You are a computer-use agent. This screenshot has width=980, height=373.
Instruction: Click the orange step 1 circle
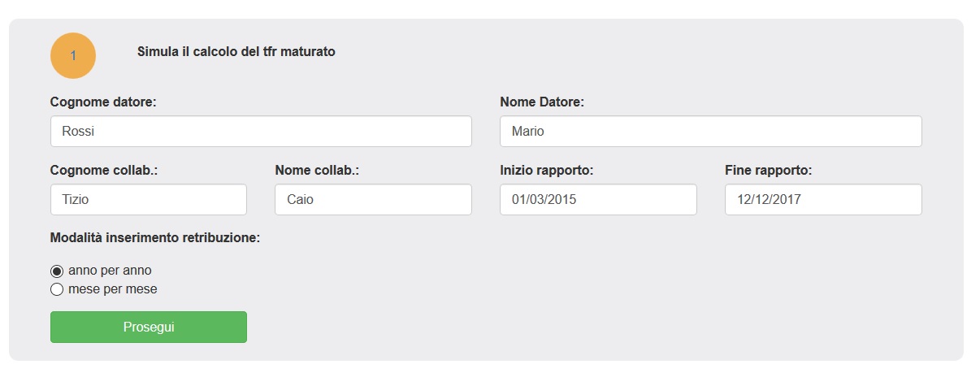tap(73, 55)
